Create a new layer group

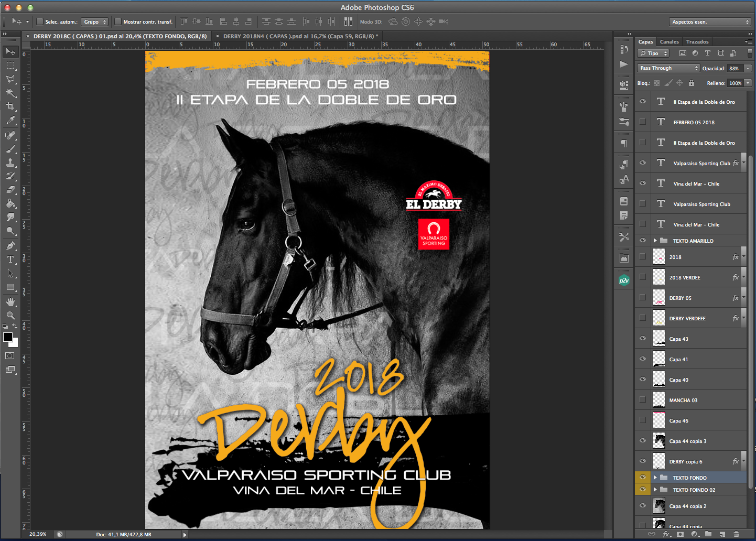[708, 534]
